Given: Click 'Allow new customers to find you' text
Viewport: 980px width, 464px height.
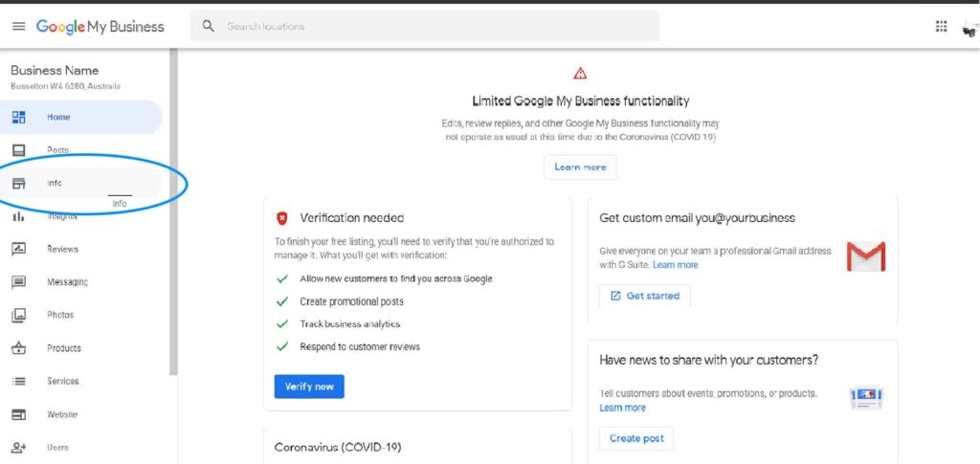Looking at the screenshot, I should pyautogui.click(x=396, y=279).
